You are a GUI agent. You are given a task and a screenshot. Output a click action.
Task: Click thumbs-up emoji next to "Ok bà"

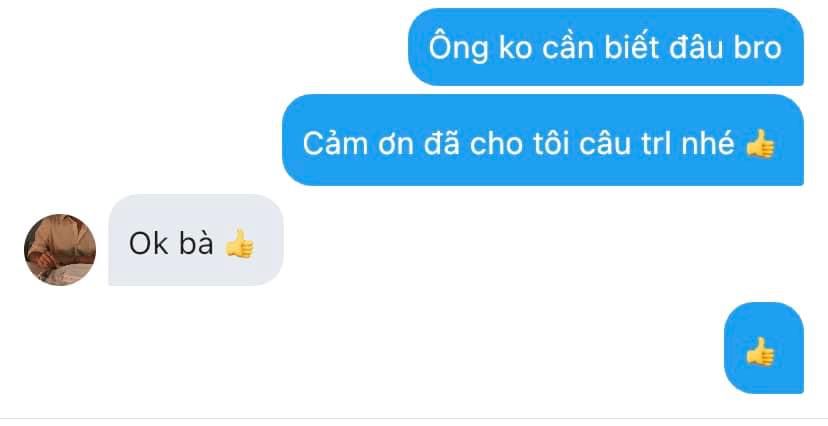click(x=239, y=243)
